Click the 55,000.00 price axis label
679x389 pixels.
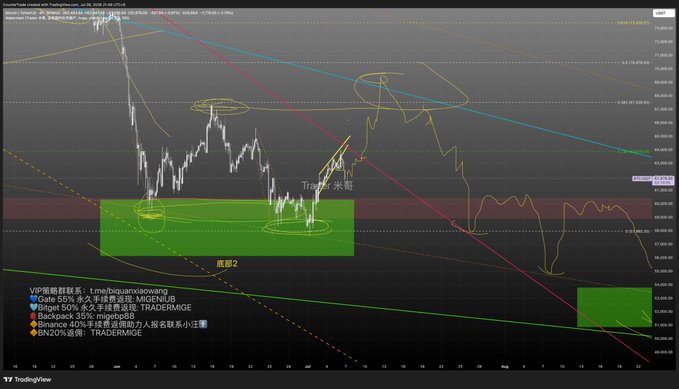(663, 271)
